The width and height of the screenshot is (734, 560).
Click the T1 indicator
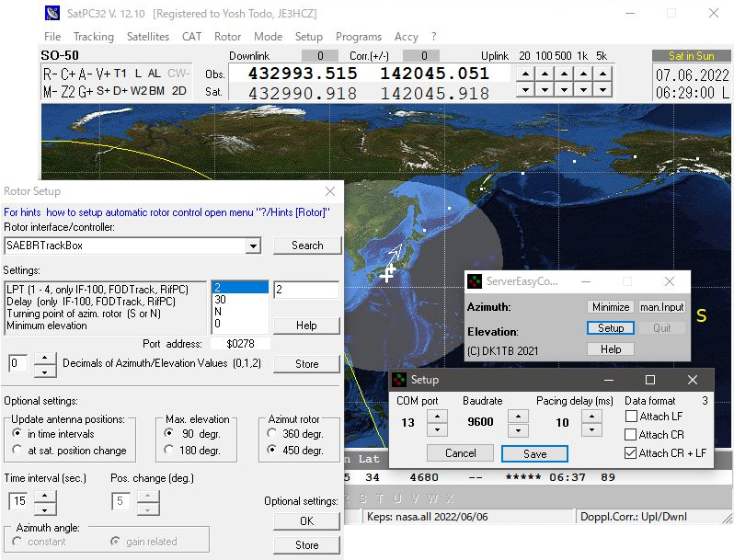120,74
